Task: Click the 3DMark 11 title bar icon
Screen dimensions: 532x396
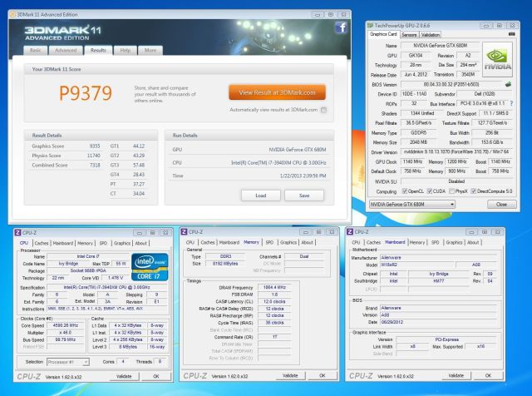Action: click(x=13, y=15)
